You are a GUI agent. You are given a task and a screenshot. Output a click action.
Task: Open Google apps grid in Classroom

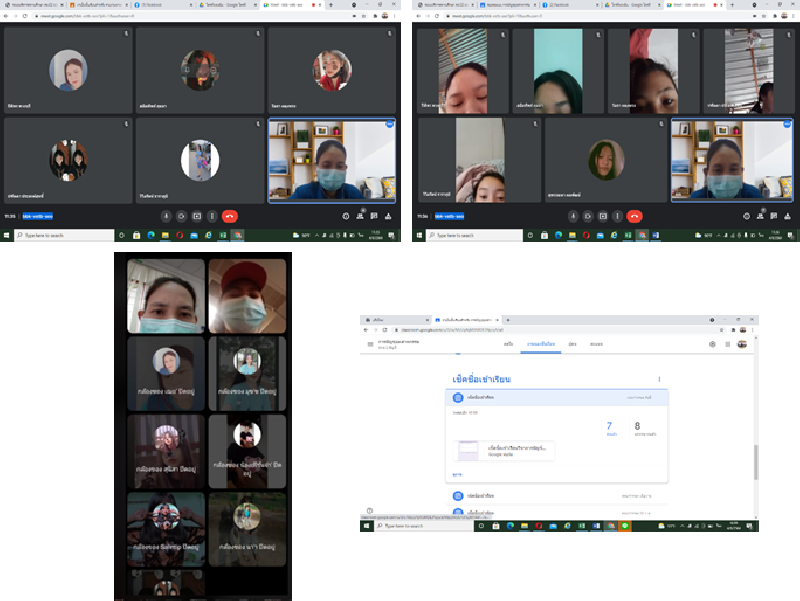pyautogui.click(x=727, y=344)
